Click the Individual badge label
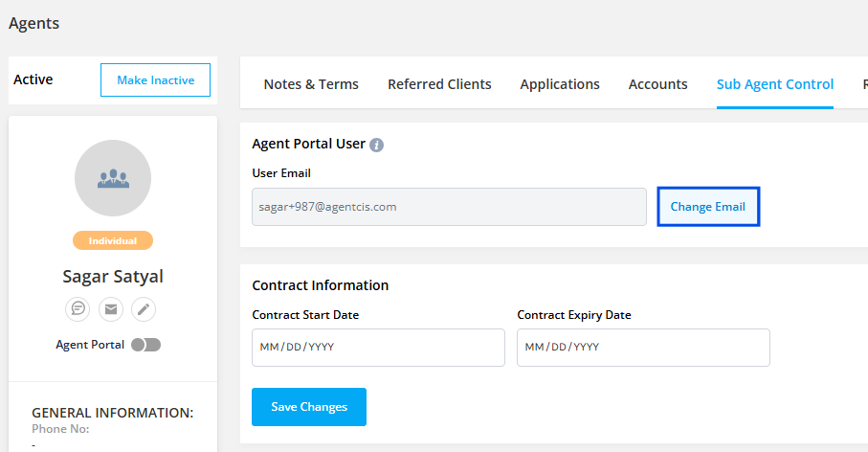The height and width of the screenshot is (452, 868). [113, 240]
